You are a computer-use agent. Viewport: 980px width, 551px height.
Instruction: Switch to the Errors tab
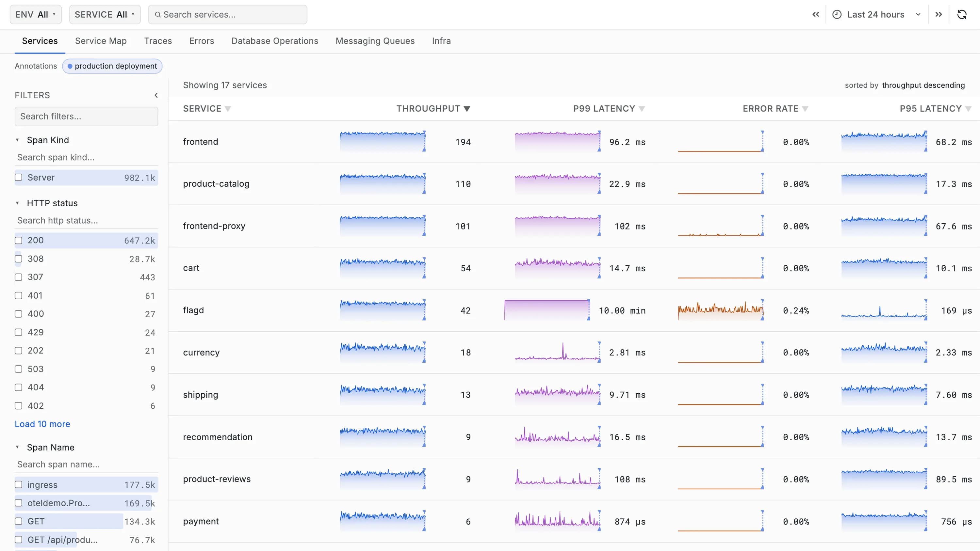[202, 41]
